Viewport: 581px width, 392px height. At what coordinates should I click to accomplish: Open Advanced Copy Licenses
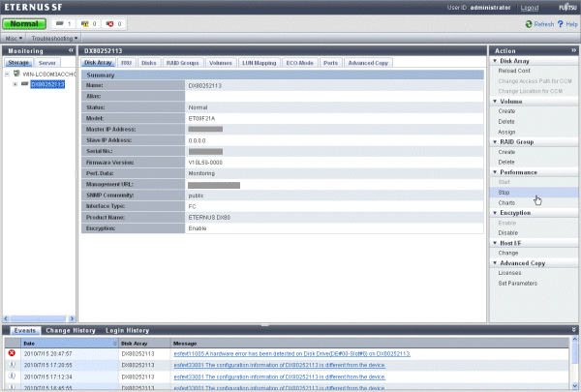(x=509, y=273)
